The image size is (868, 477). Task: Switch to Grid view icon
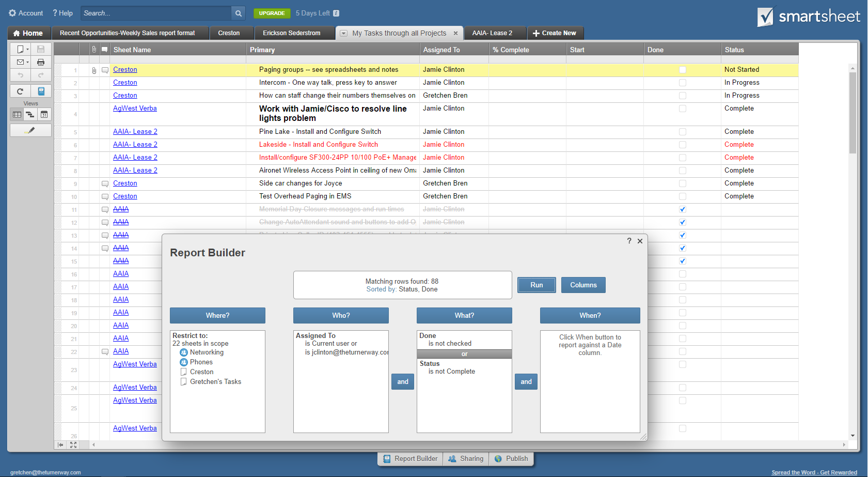tap(17, 114)
